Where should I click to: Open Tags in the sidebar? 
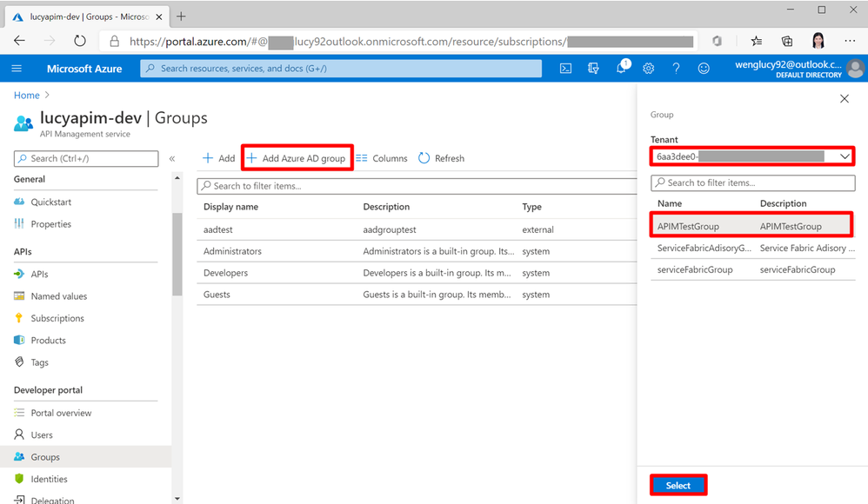click(x=39, y=362)
